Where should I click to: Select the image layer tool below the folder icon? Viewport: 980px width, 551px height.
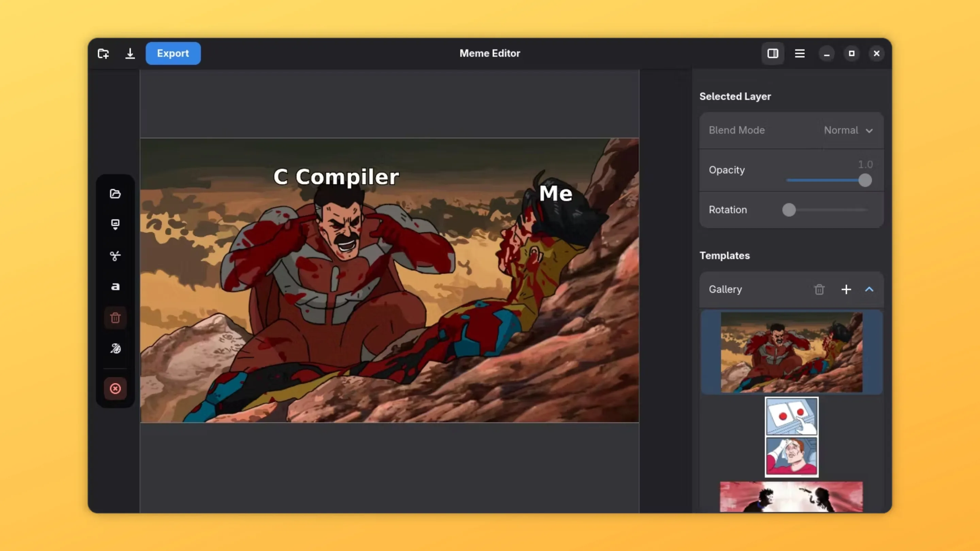115,224
